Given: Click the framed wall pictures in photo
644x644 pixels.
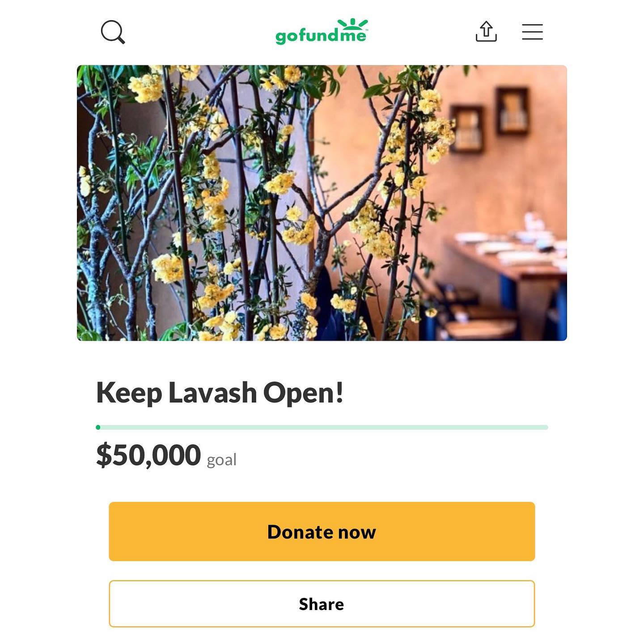Looking at the screenshot, I should tap(490, 119).
